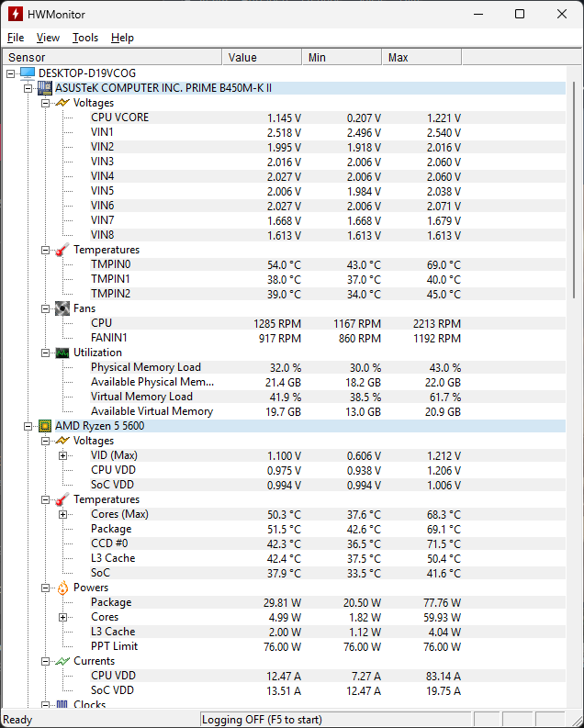Click the Value column header

[262, 57]
